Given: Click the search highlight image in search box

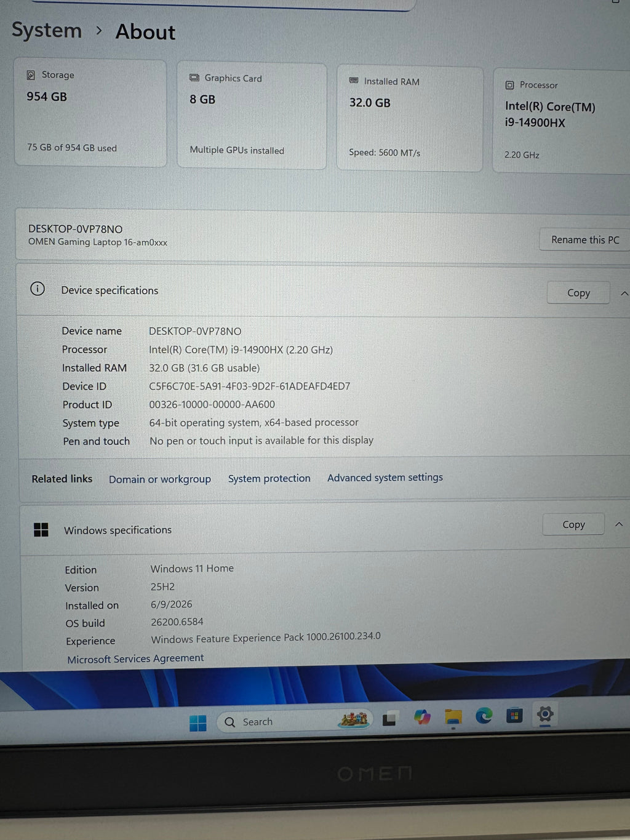Looking at the screenshot, I should pyautogui.click(x=354, y=718).
